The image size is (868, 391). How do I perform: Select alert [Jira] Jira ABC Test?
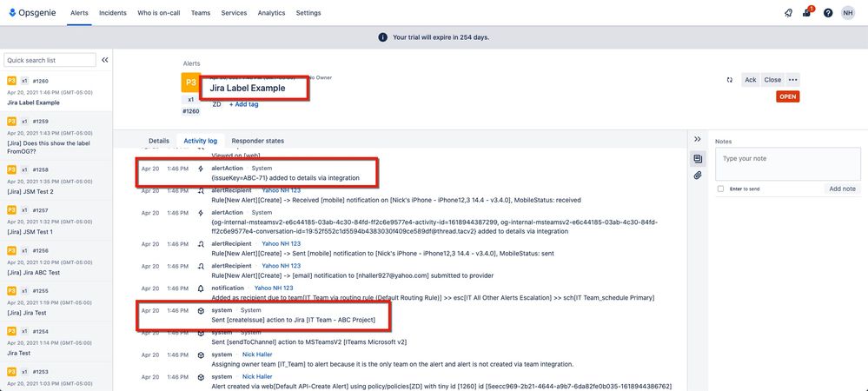(x=56, y=261)
